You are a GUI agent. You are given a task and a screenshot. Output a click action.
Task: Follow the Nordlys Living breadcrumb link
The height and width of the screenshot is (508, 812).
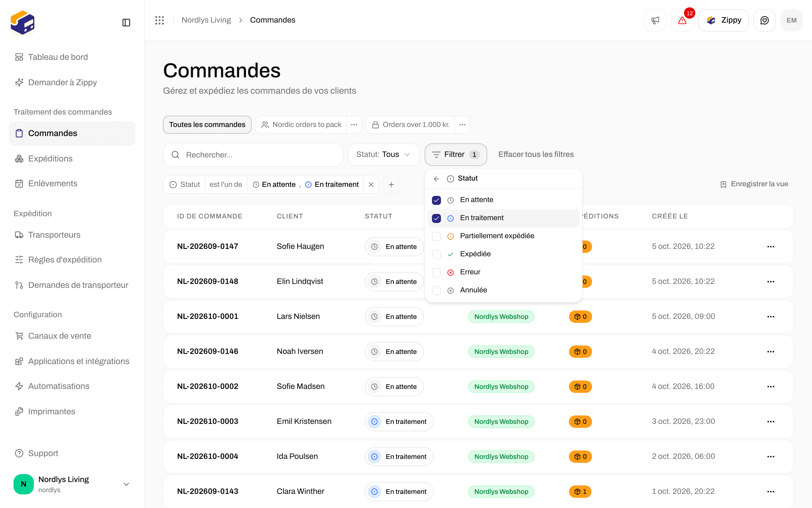(x=206, y=20)
